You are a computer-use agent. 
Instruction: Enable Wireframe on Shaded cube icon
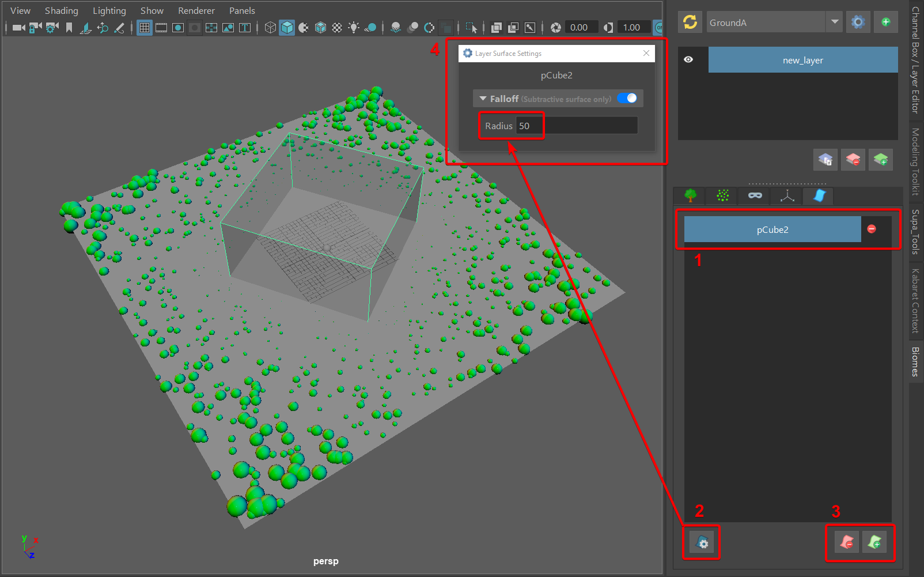point(320,27)
